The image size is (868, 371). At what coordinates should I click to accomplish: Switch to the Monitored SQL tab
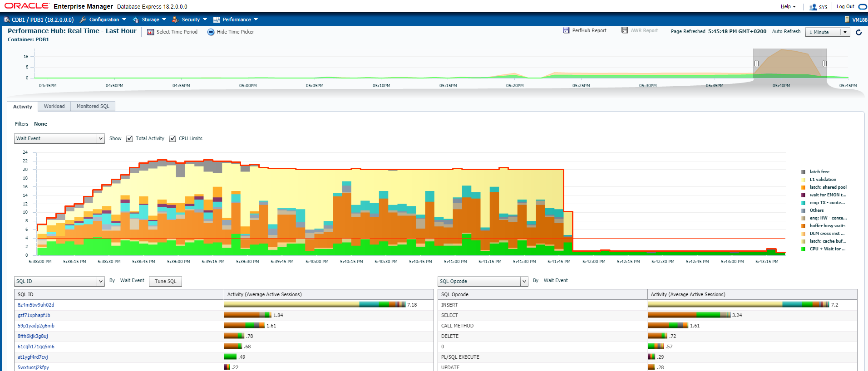coord(93,106)
